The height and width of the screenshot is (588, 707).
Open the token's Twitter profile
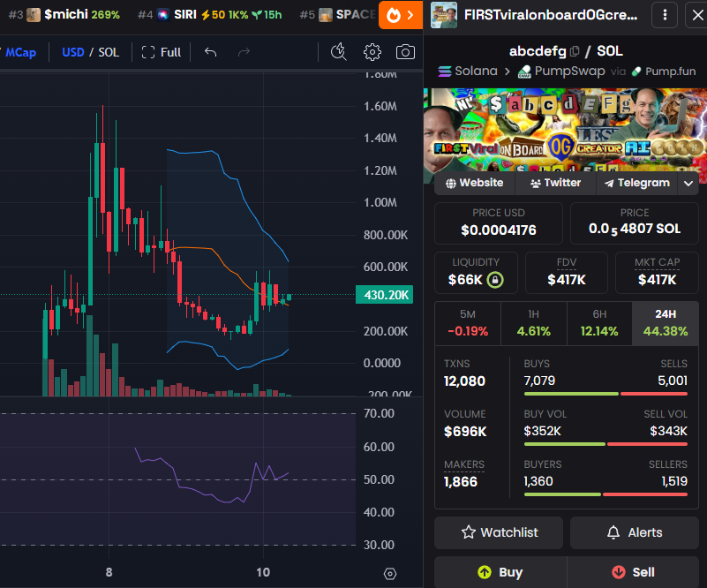tap(554, 183)
